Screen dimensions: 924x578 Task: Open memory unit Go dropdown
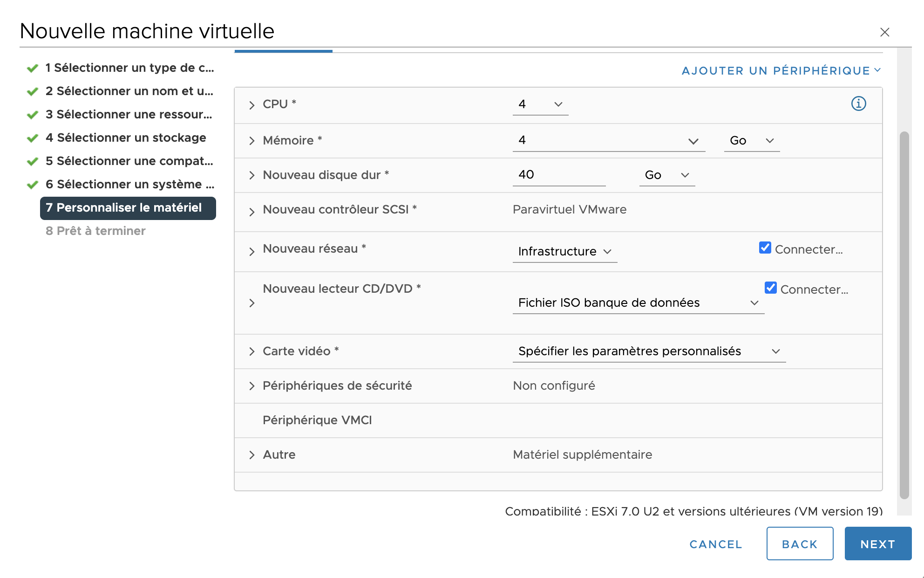[x=752, y=141]
